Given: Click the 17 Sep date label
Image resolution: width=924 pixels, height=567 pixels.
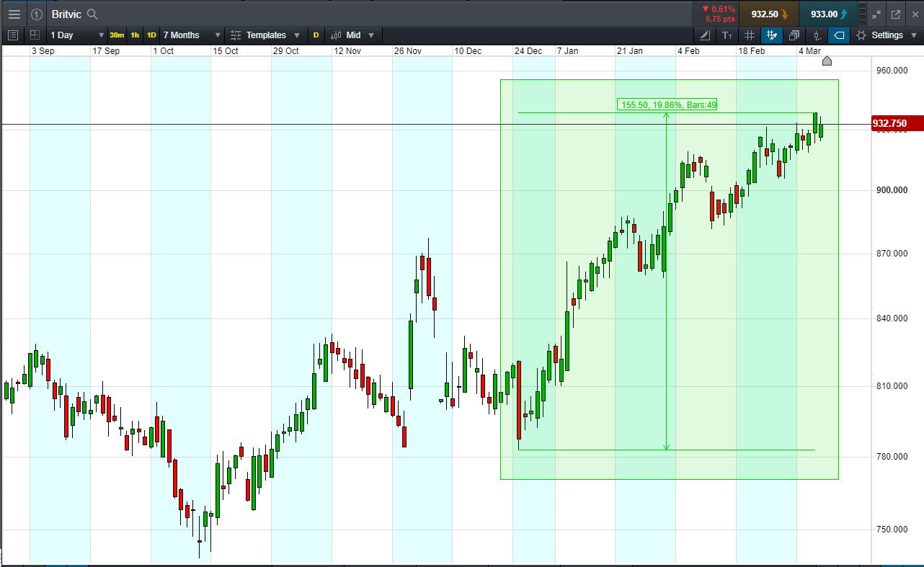Looking at the screenshot, I should coord(107,51).
